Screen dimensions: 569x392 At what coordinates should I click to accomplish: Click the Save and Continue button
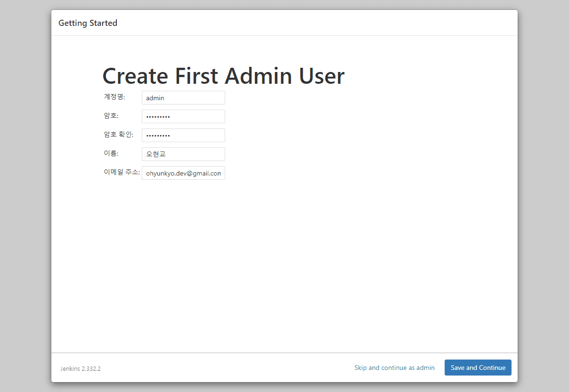pyautogui.click(x=478, y=368)
